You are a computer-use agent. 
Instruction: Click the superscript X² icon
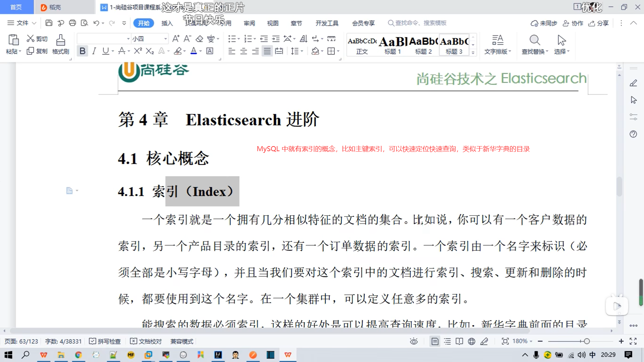[x=138, y=51]
